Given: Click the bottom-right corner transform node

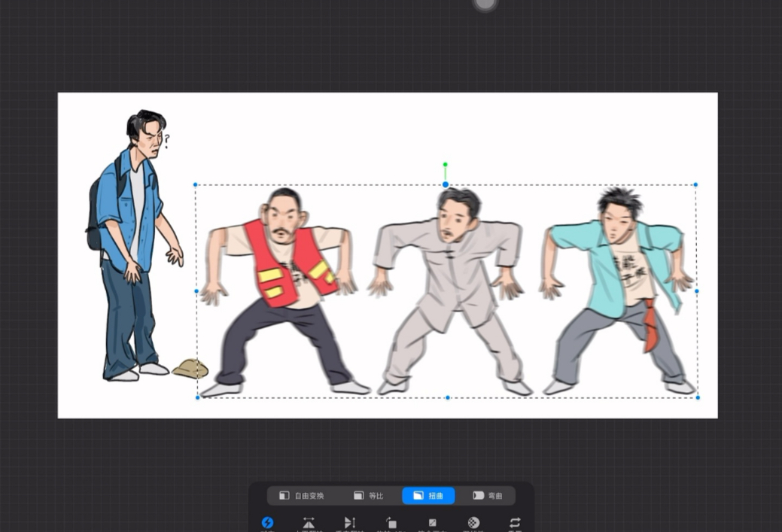Looking at the screenshot, I should click(698, 397).
